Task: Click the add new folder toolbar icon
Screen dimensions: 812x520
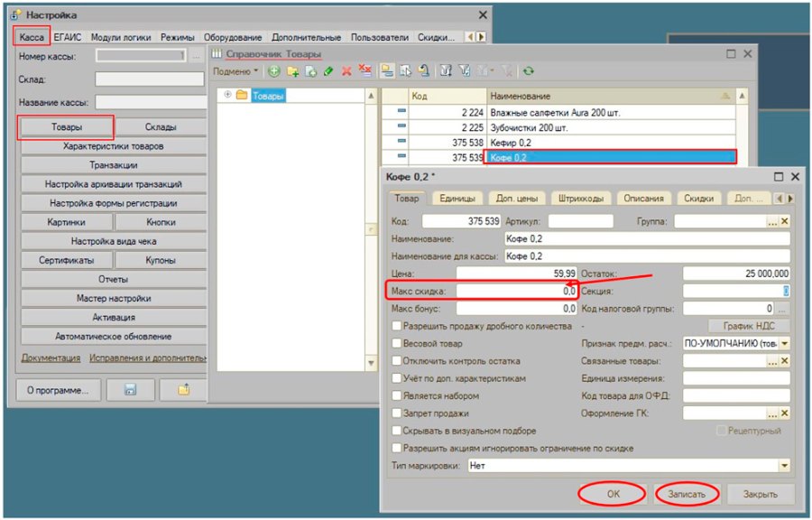Action: pos(292,71)
